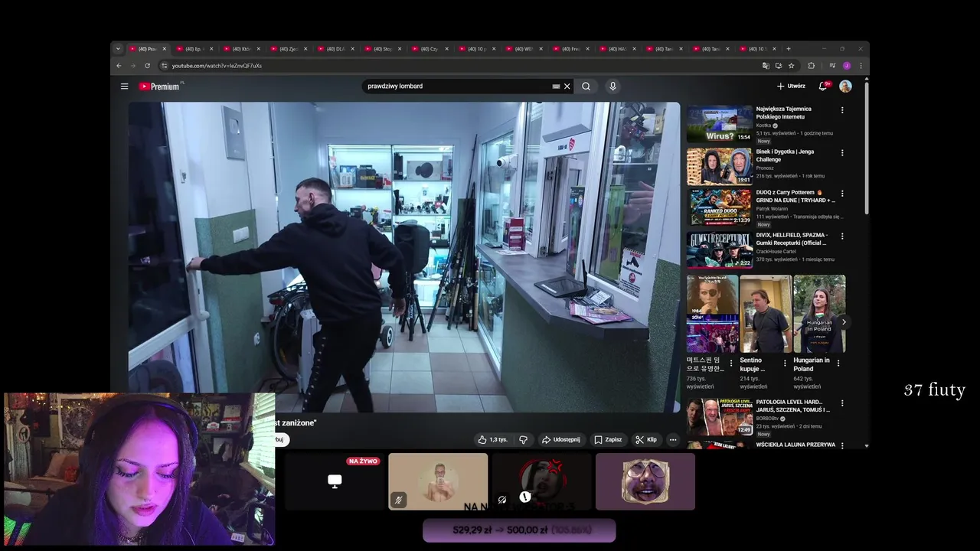The height and width of the screenshot is (551, 980).
Task: Select the 'NA ŻYWO' screen share tile
Action: [335, 481]
